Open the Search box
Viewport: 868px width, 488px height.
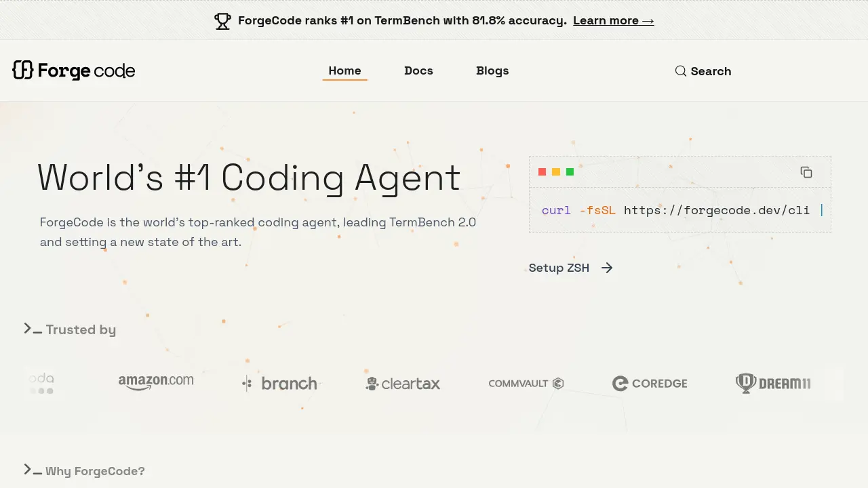click(x=703, y=71)
